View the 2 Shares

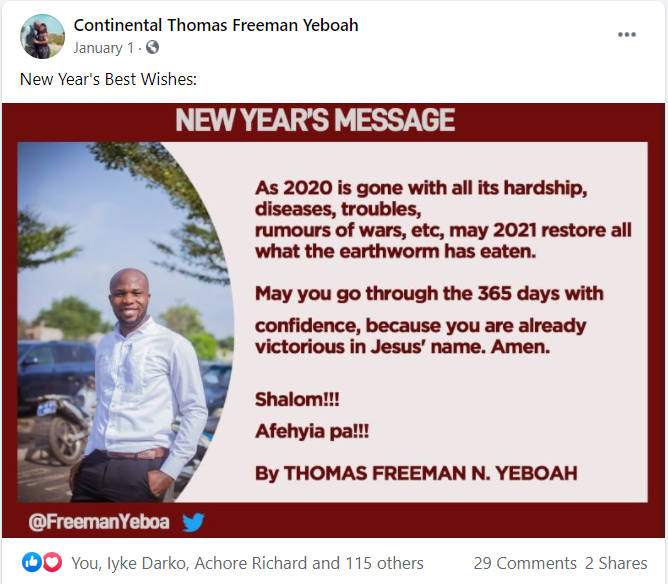[616, 563]
